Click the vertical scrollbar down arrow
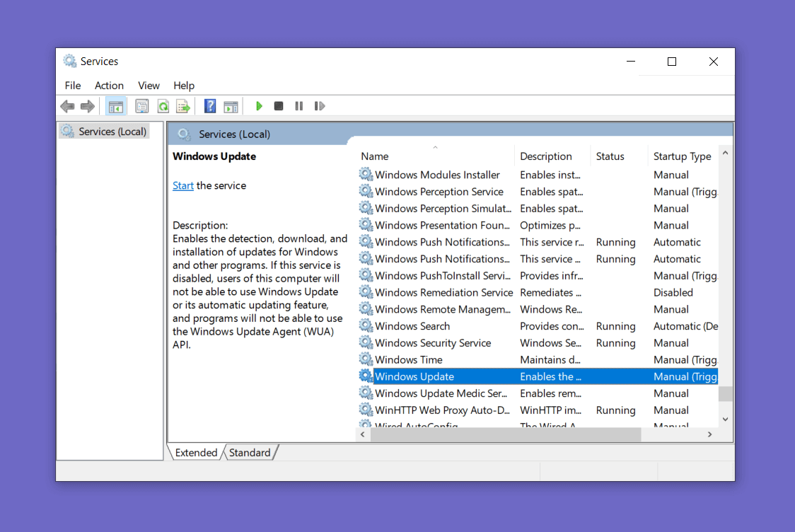The image size is (795, 532). click(x=725, y=420)
